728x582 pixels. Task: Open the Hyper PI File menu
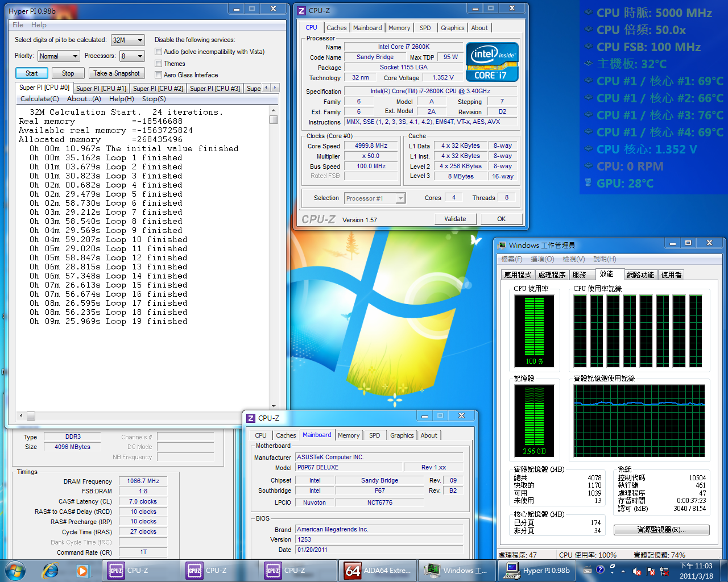click(18, 25)
